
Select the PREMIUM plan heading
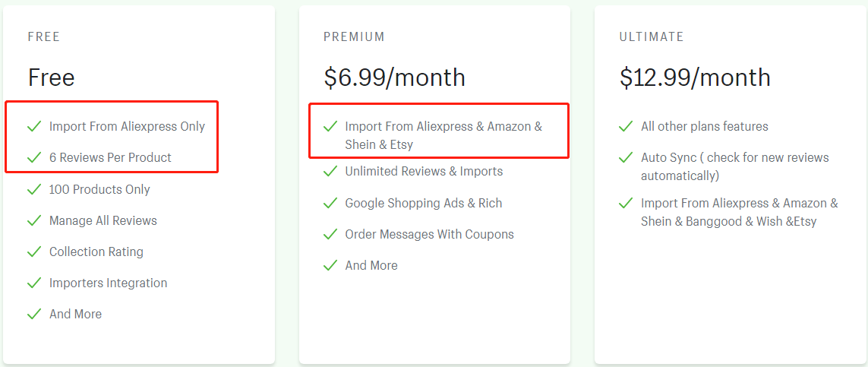coord(355,37)
